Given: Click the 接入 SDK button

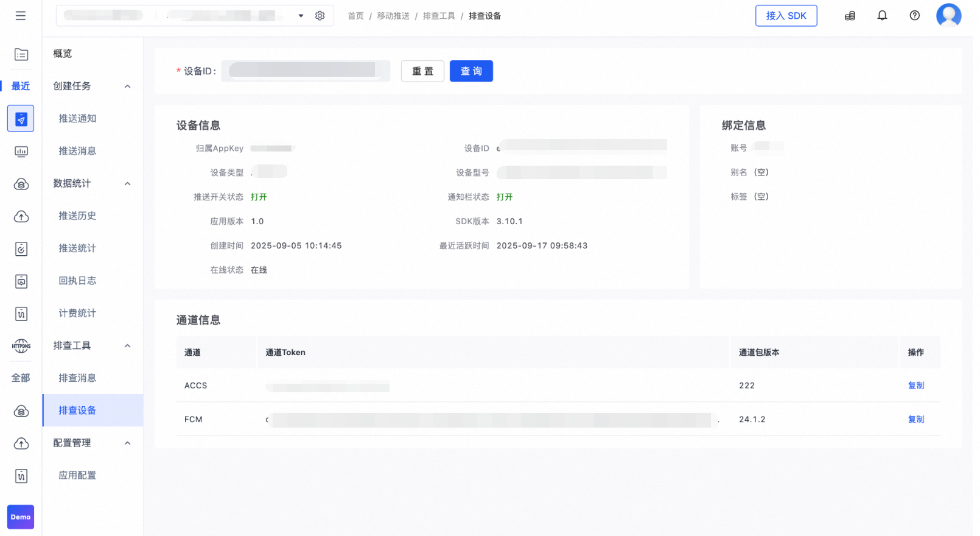Looking at the screenshot, I should click(786, 16).
